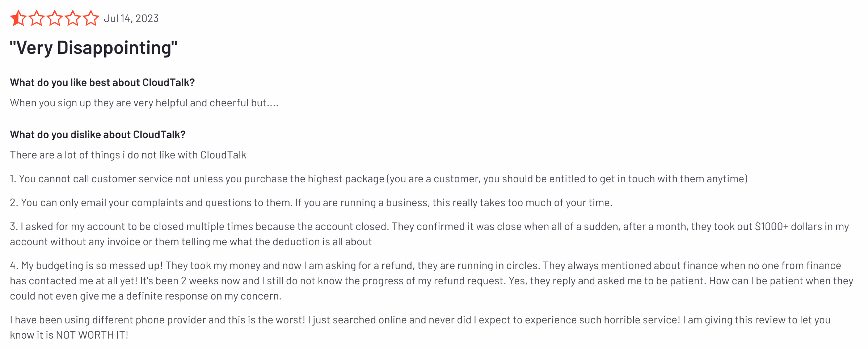Click the "$1000+" amount in the review
868x348 pixels.
coord(771,226)
